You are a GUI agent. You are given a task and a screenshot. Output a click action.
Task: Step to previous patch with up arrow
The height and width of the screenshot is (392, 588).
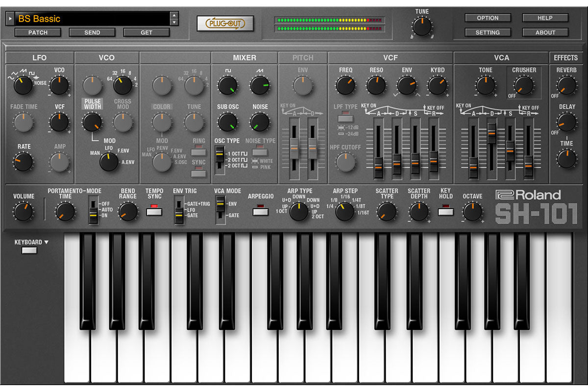click(x=174, y=16)
